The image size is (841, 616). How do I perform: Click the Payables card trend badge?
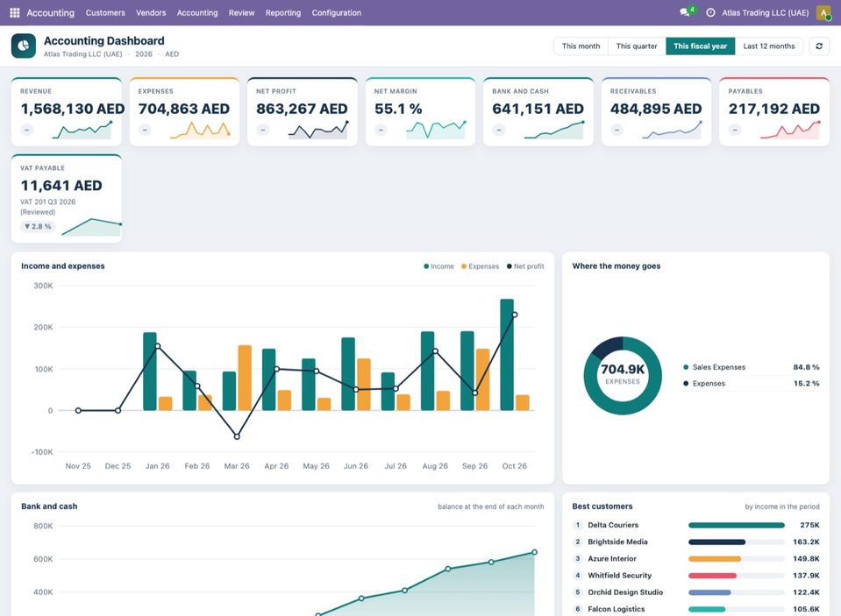point(735,130)
